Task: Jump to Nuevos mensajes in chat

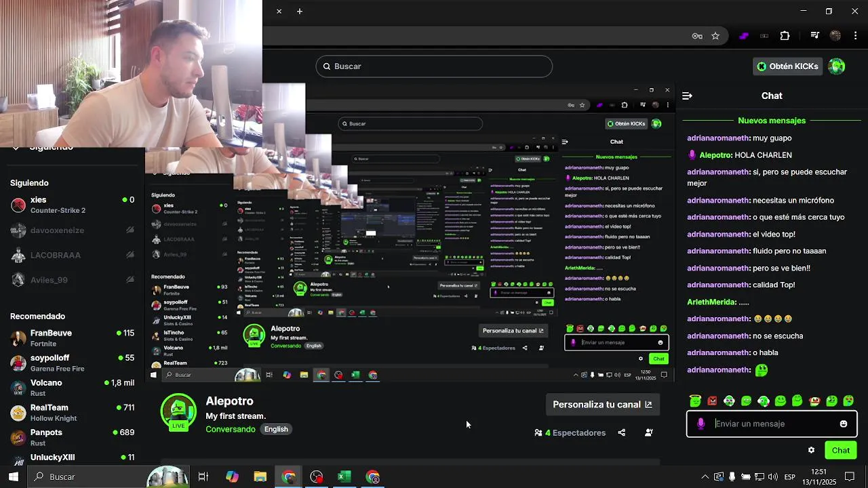Action: click(x=772, y=121)
